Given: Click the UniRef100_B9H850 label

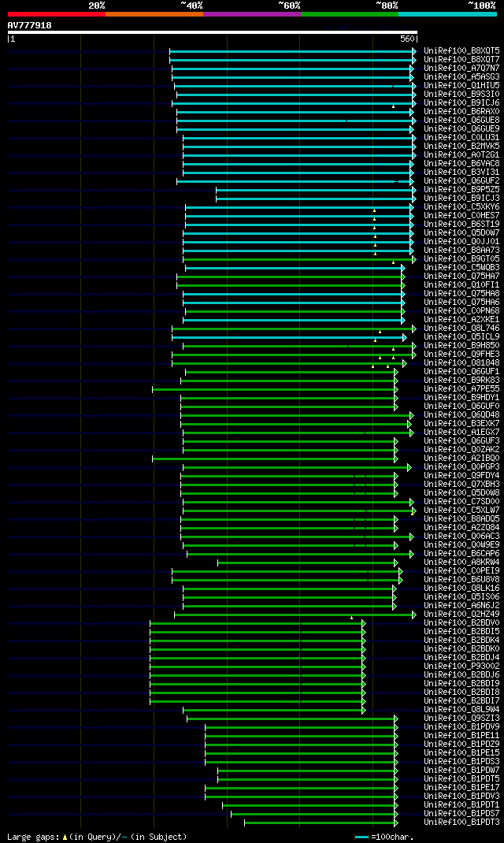Looking at the screenshot, I should tap(461, 346).
